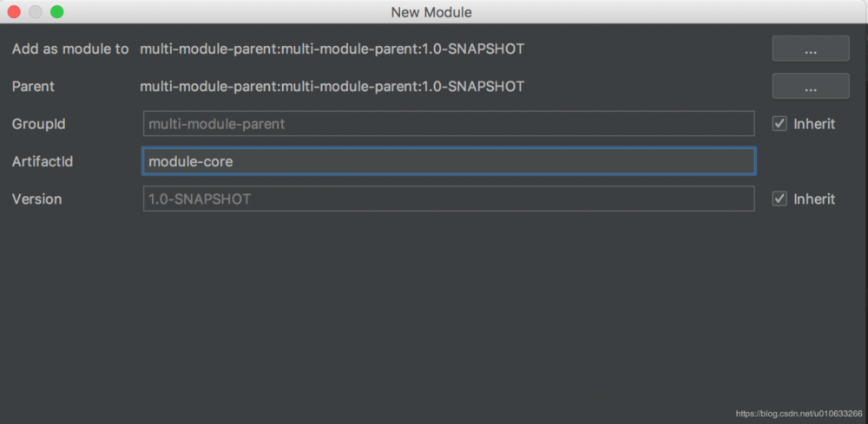The image size is (868, 424).
Task: Uncheck the GroupId Inherit checkbox
Action: click(x=779, y=124)
